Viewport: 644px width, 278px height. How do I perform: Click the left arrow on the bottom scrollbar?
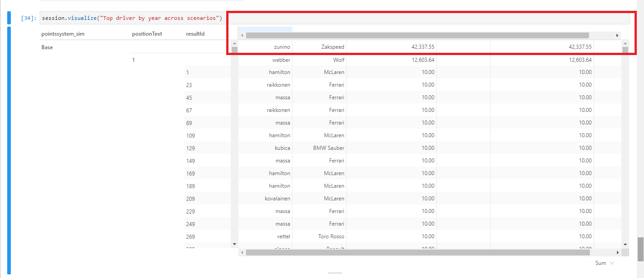click(x=242, y=253)
